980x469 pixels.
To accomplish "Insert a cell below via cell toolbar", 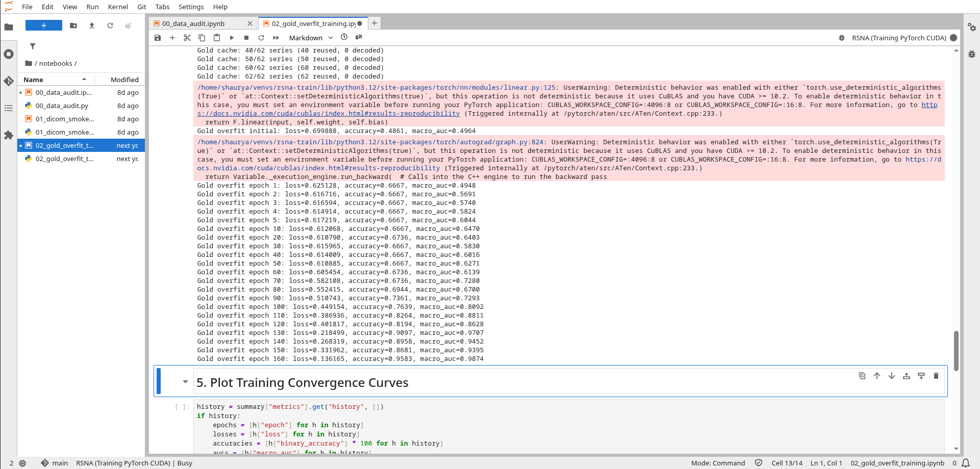I will pos(921,376).
